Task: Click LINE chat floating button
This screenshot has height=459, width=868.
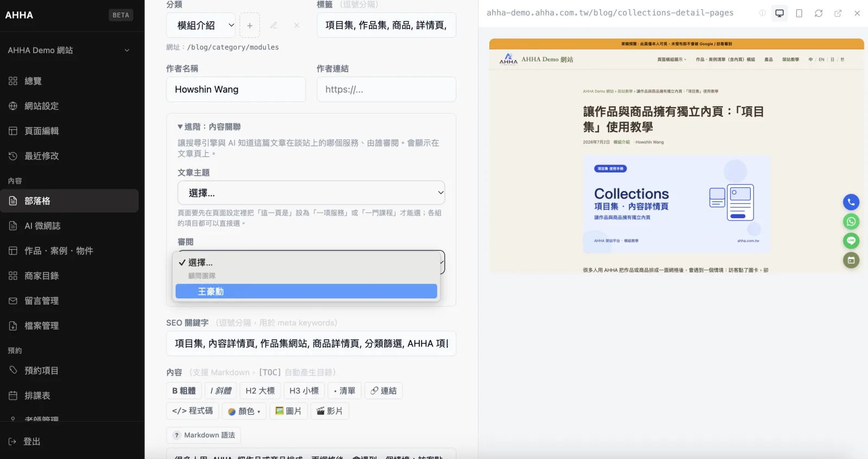Action: tap(851, 241)
